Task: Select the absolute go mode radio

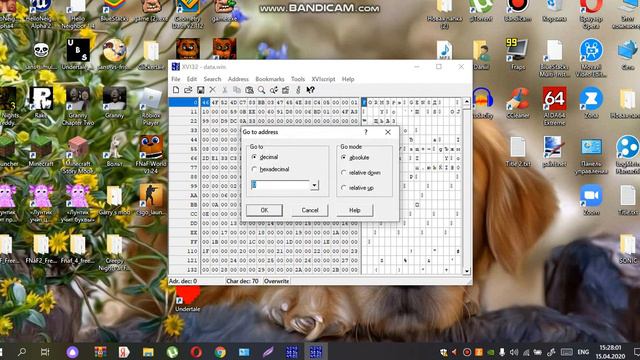Action: point(344,158)
